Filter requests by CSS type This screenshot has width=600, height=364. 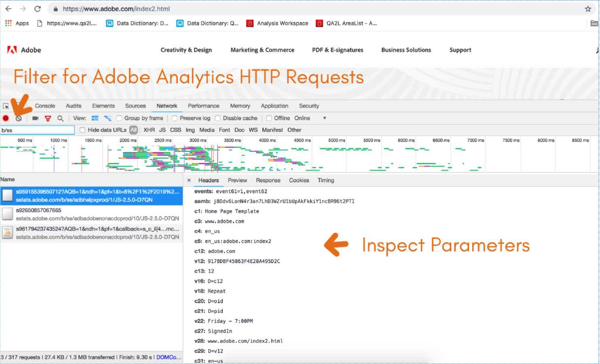[176, 130]
